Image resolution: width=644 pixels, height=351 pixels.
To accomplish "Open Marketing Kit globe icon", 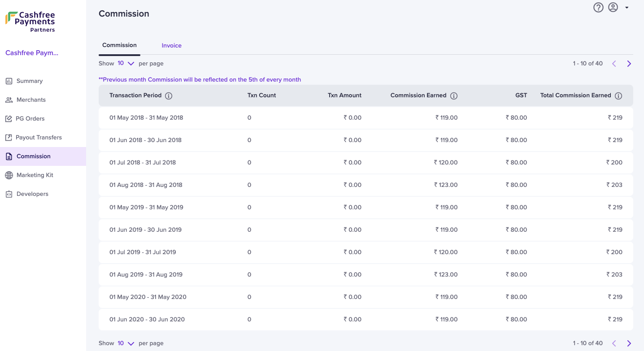I will (9, 175).
